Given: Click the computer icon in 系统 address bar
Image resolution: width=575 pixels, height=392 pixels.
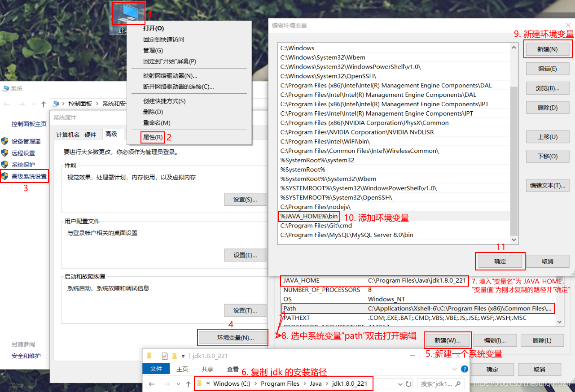Looking at the screenshot, I should pos(56,104).
